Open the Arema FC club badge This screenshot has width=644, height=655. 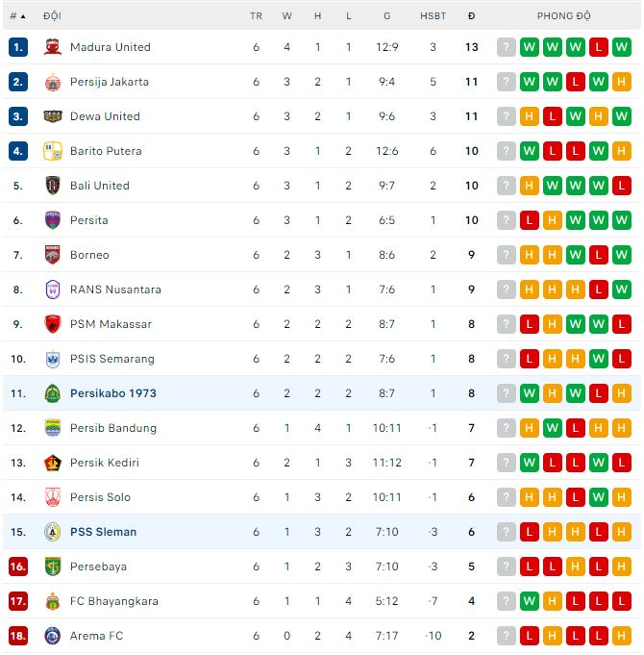[x=53, y=636]
